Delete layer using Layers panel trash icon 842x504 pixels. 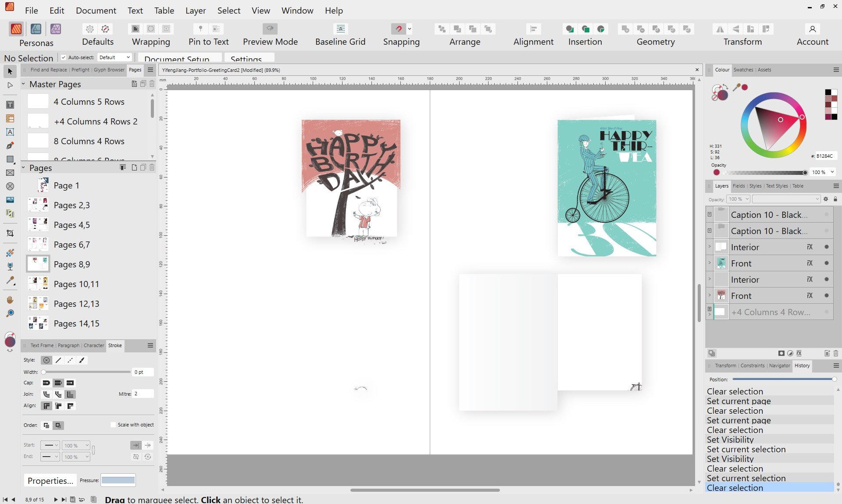(x=836, y=353)
